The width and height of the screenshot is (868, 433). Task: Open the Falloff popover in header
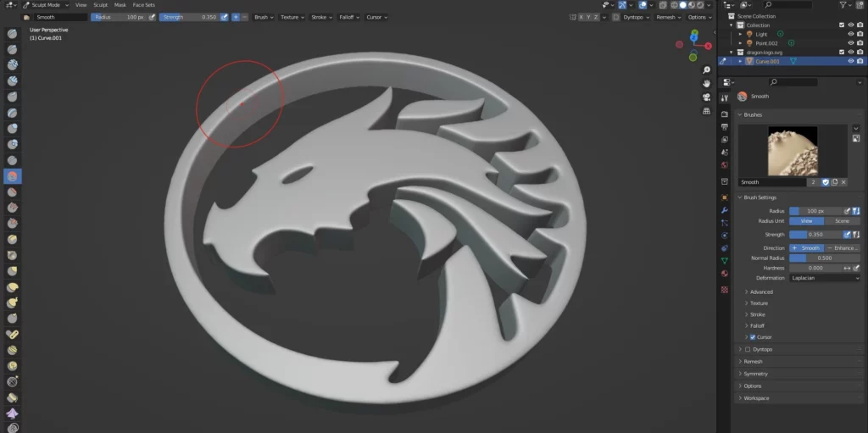[x=349, y=17]
